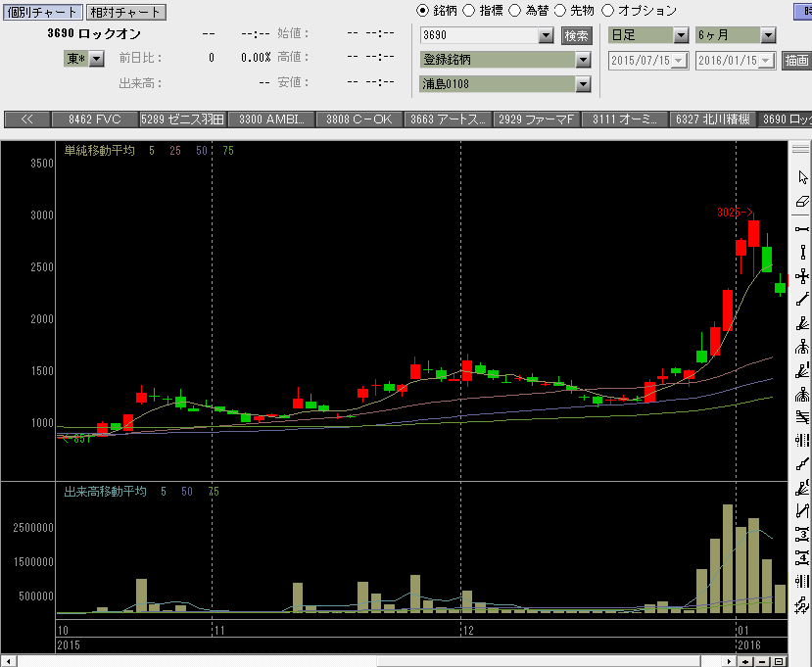Click the 3690 ロックオン stock name

coord(94,33)
